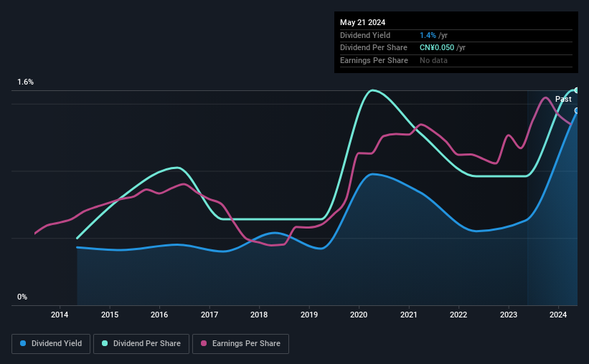This screenshot has width=589, height=364.
Task: Toggle the Earnings Per Share legend button
Action: [x=240, y=344]
